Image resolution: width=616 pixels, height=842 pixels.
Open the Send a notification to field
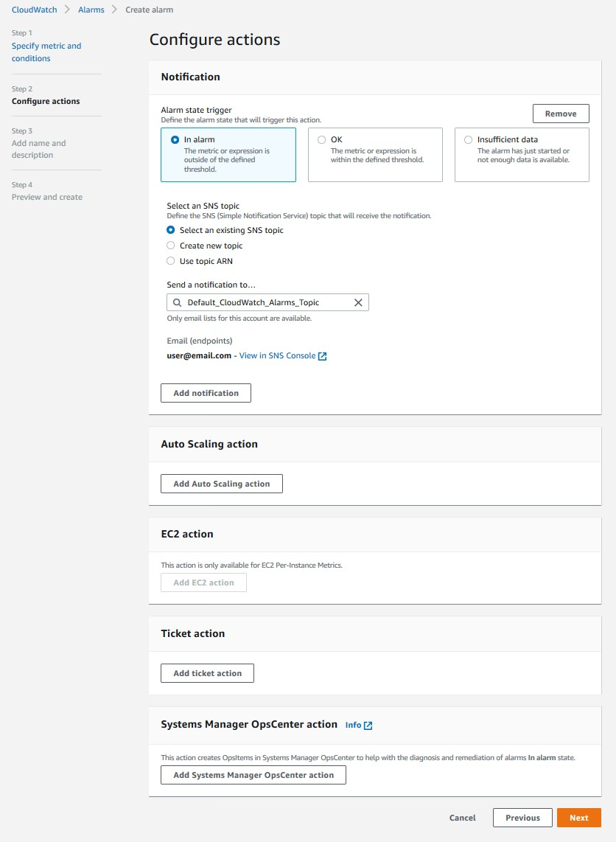pyautogui.click(x=265, y=302)
